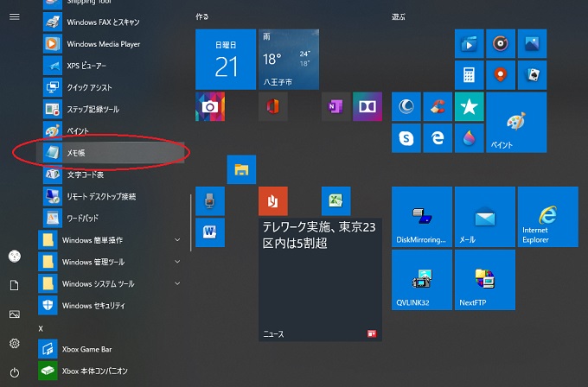Viewport: 588px width, 387px height.
Task: Open the メール tile
Action: point(485,217)
